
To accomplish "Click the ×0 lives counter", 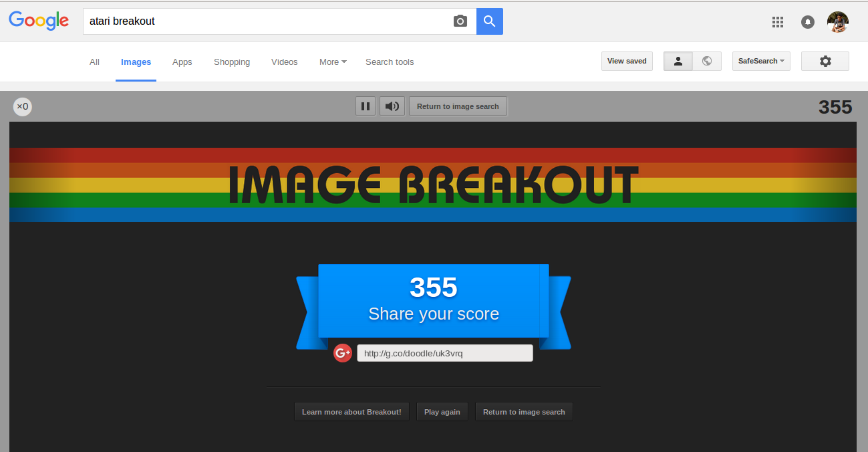I will click(23, 106).
